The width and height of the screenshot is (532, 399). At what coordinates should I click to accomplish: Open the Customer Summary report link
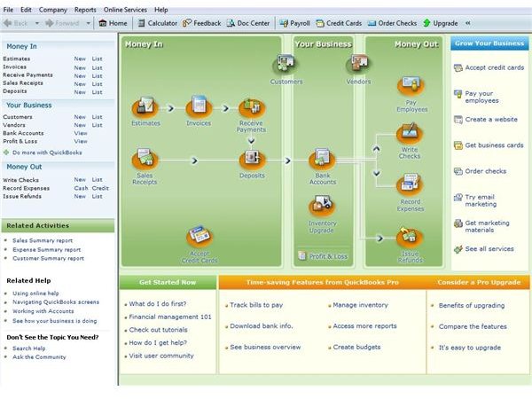tap(48, 259)
